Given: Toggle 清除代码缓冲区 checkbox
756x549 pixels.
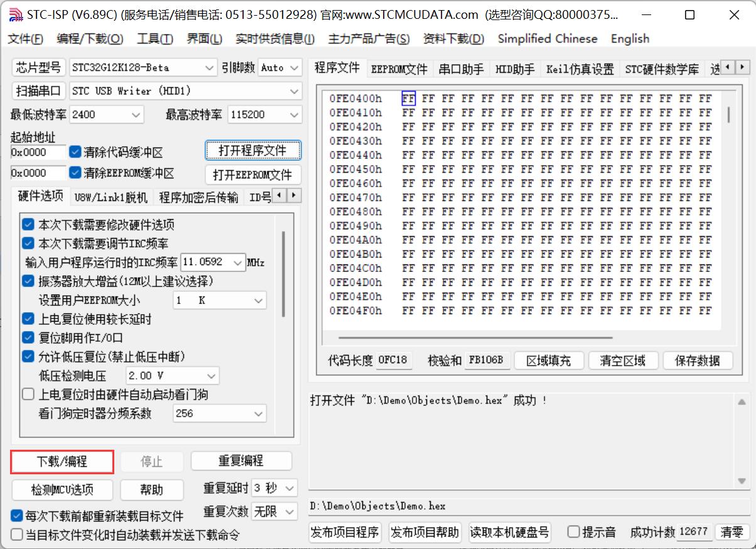Looking at the screenshot, I should coord(75,152).
